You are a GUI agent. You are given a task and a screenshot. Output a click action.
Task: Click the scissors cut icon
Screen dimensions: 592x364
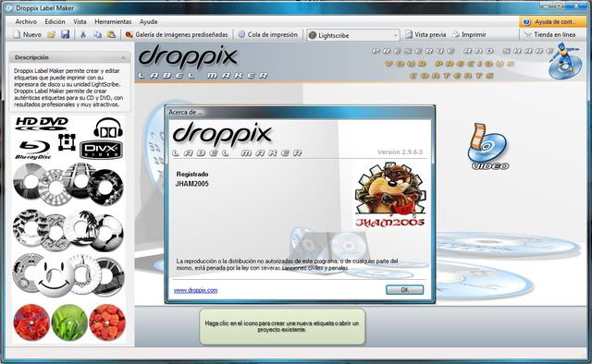tap(83, 35)
